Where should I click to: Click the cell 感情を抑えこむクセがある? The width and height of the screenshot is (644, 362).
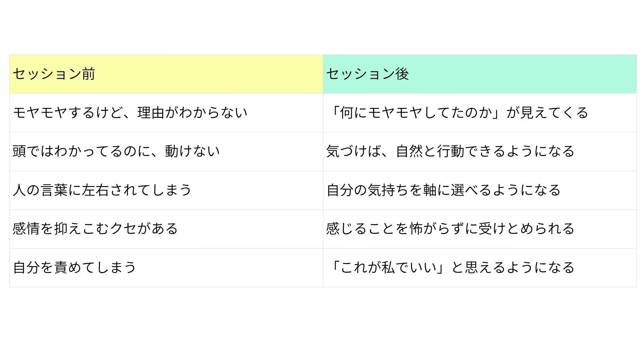(166, 229)
